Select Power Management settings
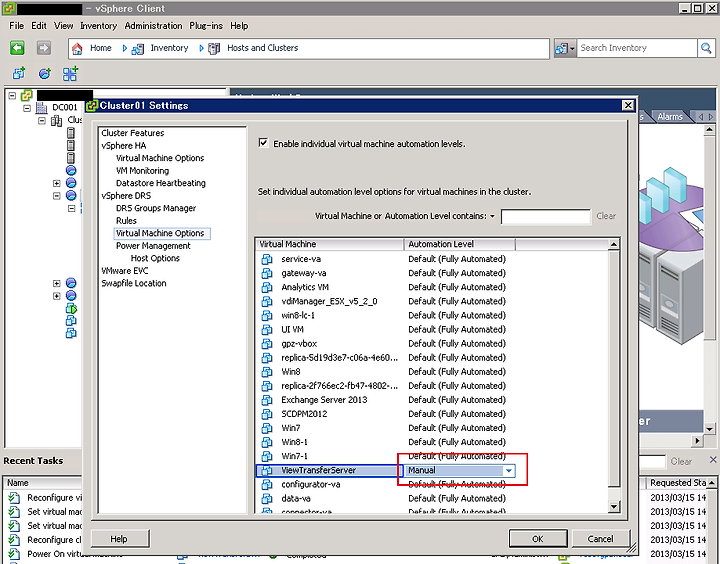This screenshot has height=564, width=720. [x=153, y=246]
